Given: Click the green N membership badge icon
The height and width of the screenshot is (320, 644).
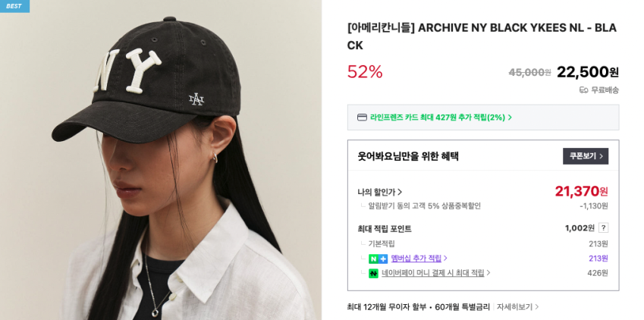Looking at the screenshot, I should click(x=373, y=259).
